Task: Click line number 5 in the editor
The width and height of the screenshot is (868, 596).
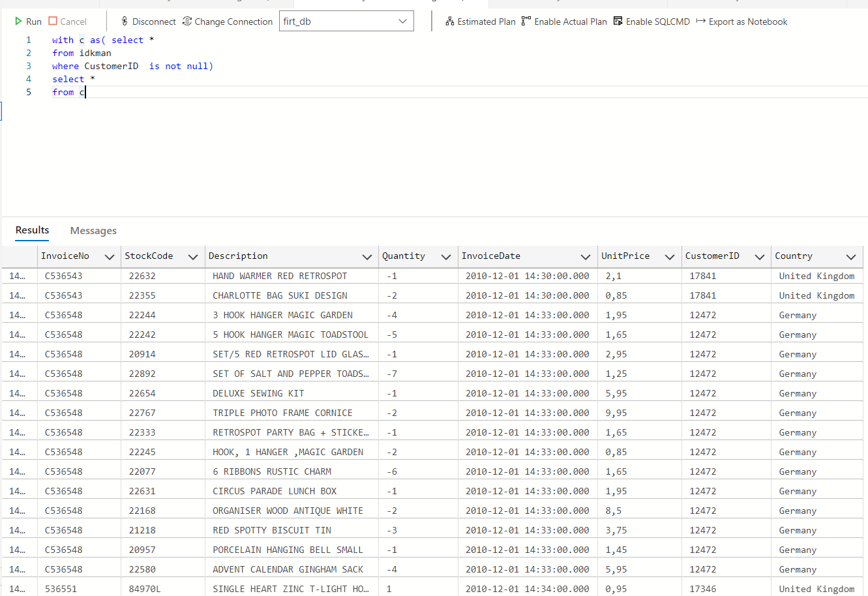Action: pos(28,92)
